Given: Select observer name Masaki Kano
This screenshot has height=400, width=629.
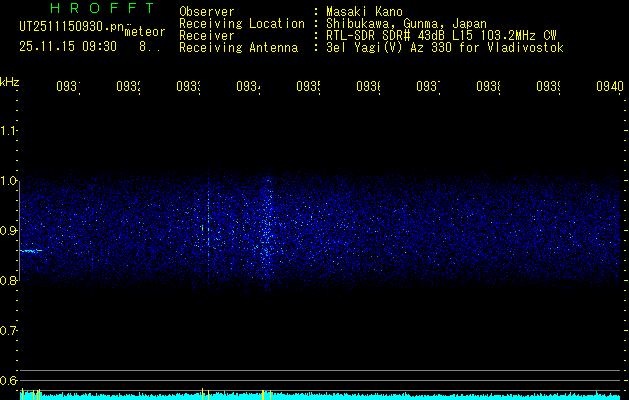Looking at the screenshot, I should [x=364, y=12].
